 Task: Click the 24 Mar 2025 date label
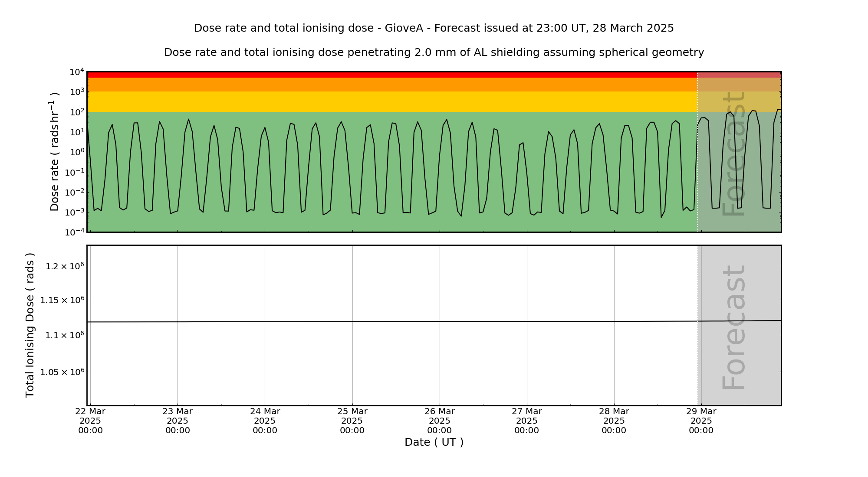265,421
